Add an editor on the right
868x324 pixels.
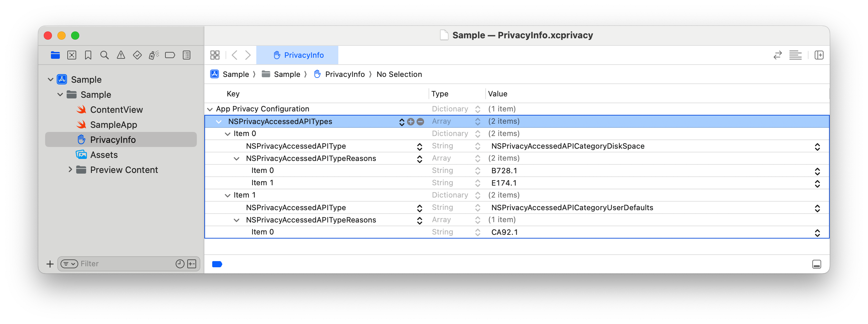pos(819,55)
